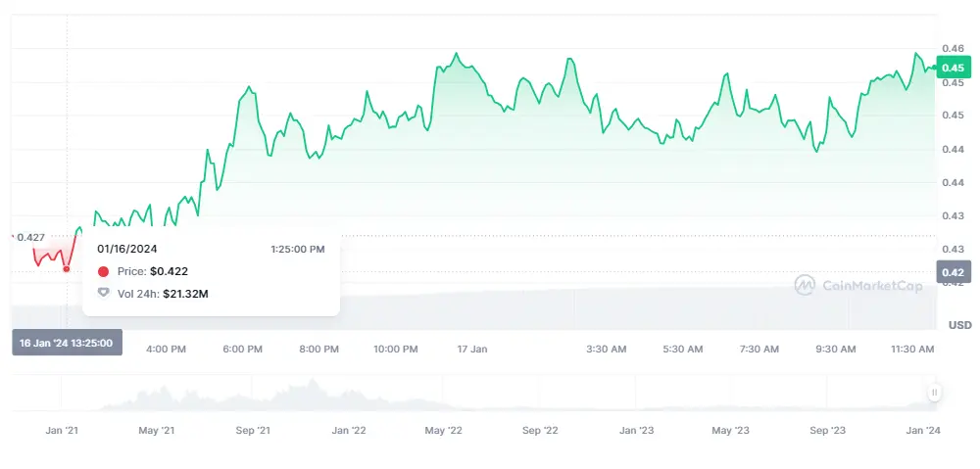This screenshot has height=469, width=980.
Task: Click the USD currency label
Action: pos(959,325)
